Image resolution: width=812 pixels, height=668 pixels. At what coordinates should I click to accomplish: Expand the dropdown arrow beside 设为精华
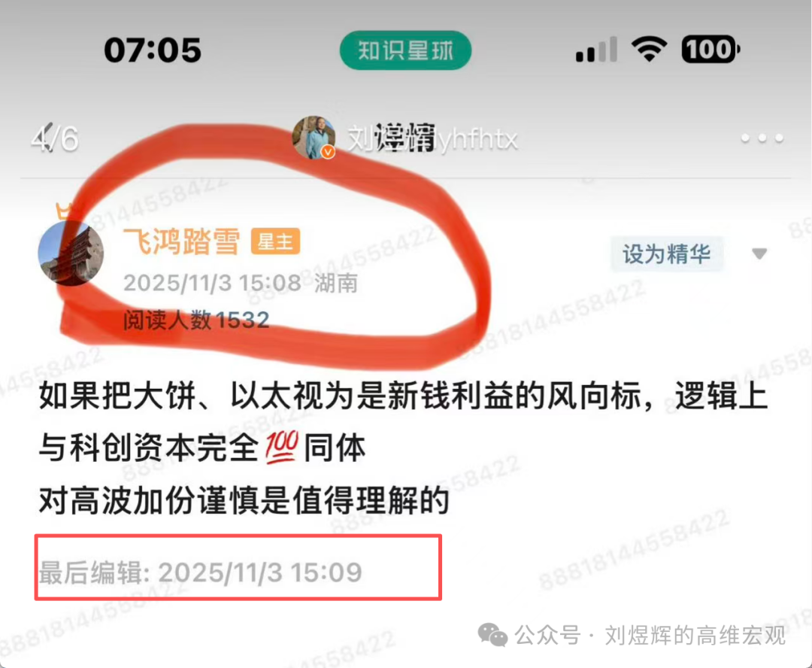[759, 254]
